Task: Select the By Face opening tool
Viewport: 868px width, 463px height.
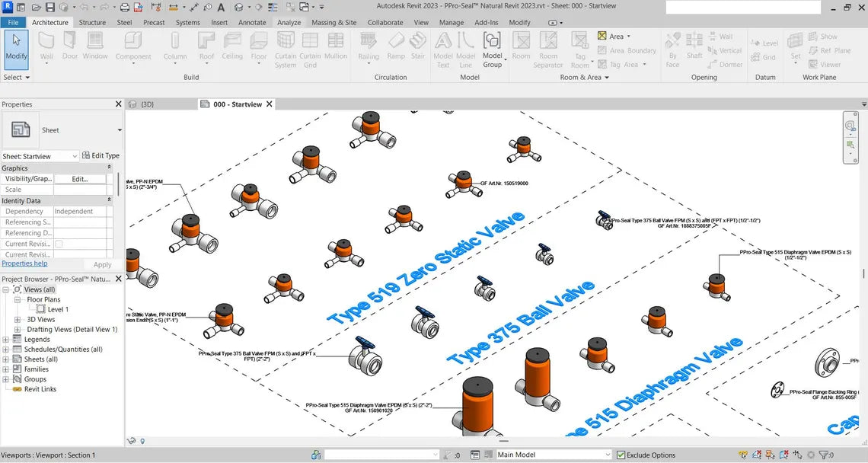Action: (672, 49)
